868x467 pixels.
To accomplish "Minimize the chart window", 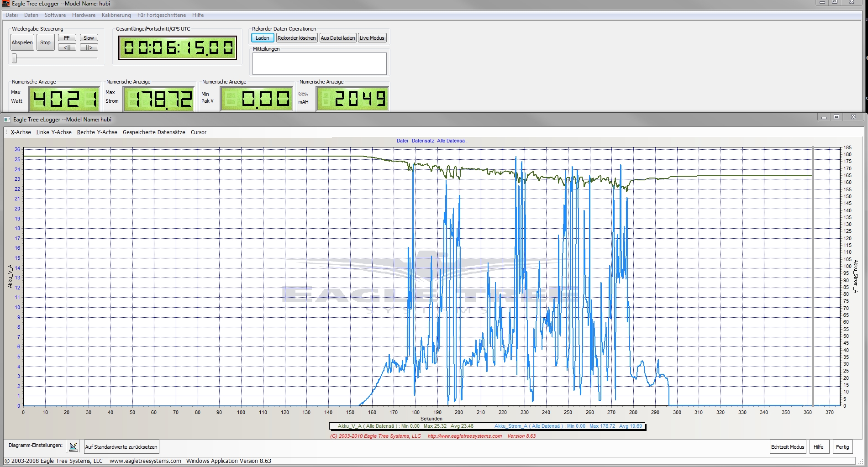I will (824, 117).
